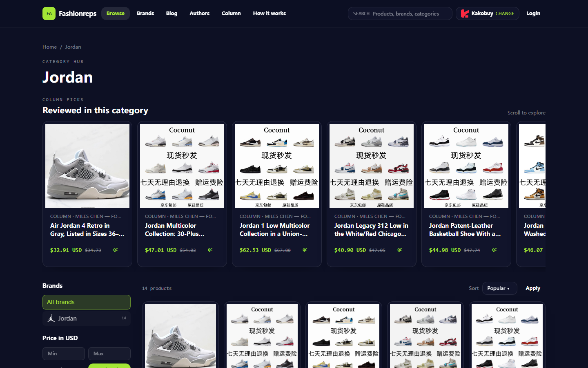Open Jordan 1 Low Multicolor review image
This screenshot has height=368, width=588.
point(277,166)
